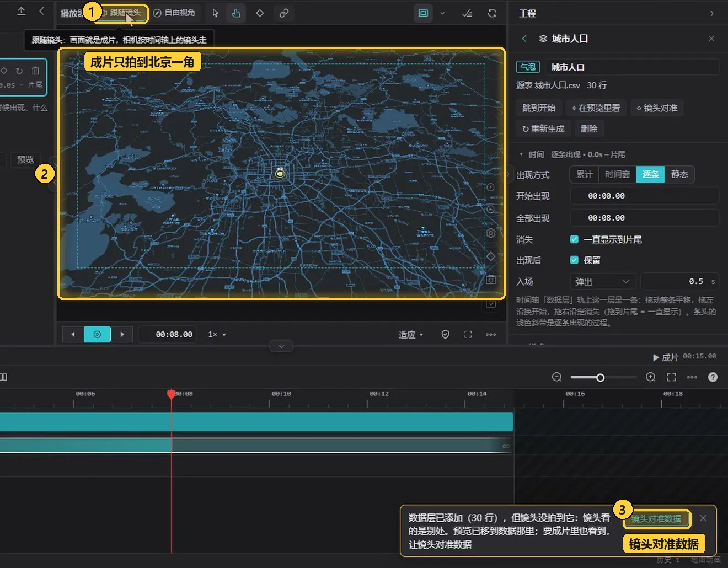Zoom in on the map preview
The image size is (728, 568).
(490, 187)
